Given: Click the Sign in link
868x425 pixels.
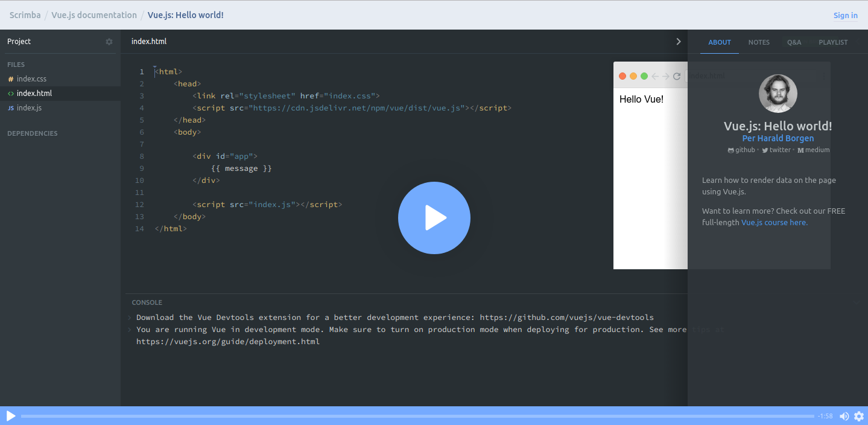Looking at the screenshot, I should (x=846, y=16).
